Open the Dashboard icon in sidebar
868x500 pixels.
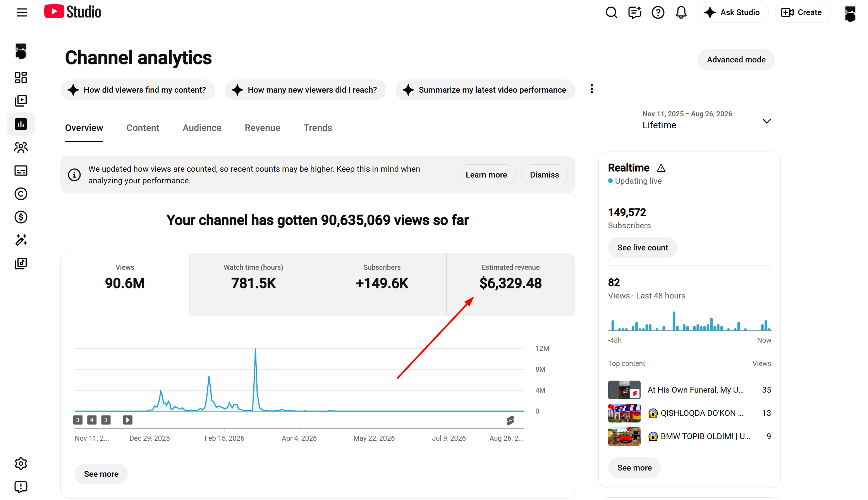[21, 78]
